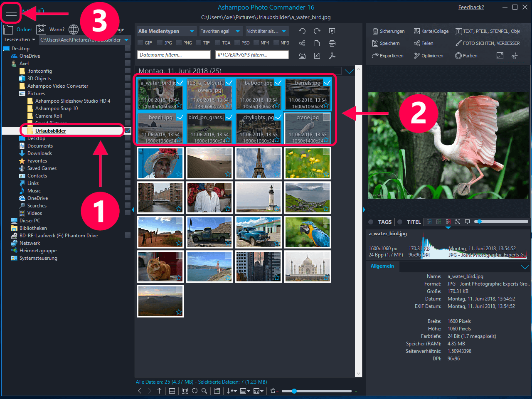The image size is (532, 399).
Task: Click the Optimieren button
Action: click(x=429, y=56)
